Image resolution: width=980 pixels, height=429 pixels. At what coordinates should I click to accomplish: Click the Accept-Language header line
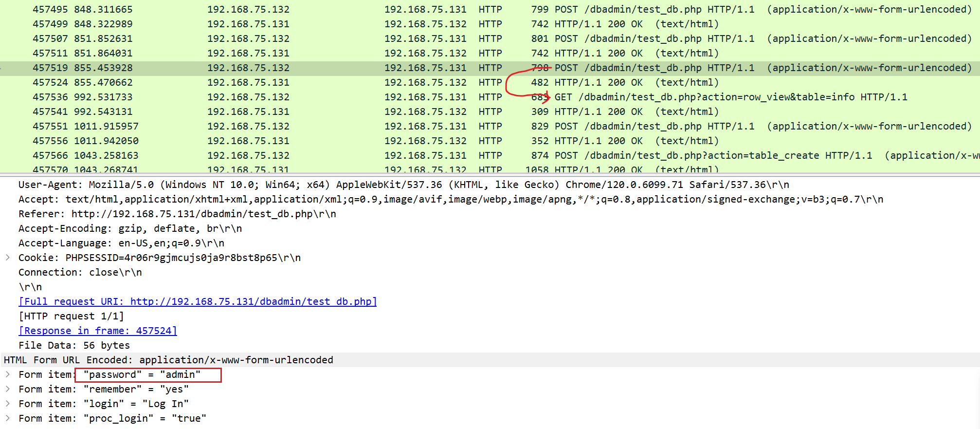pos(121,243)
